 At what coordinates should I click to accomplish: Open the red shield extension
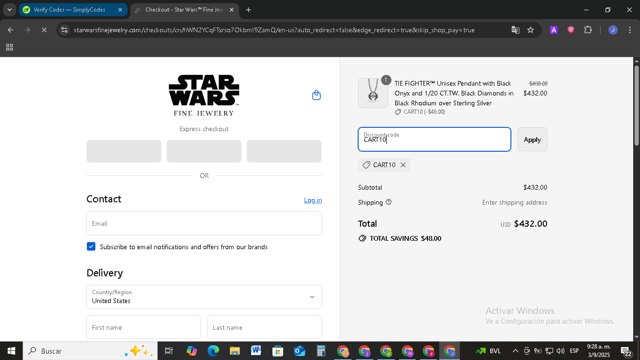pos(571,30)
